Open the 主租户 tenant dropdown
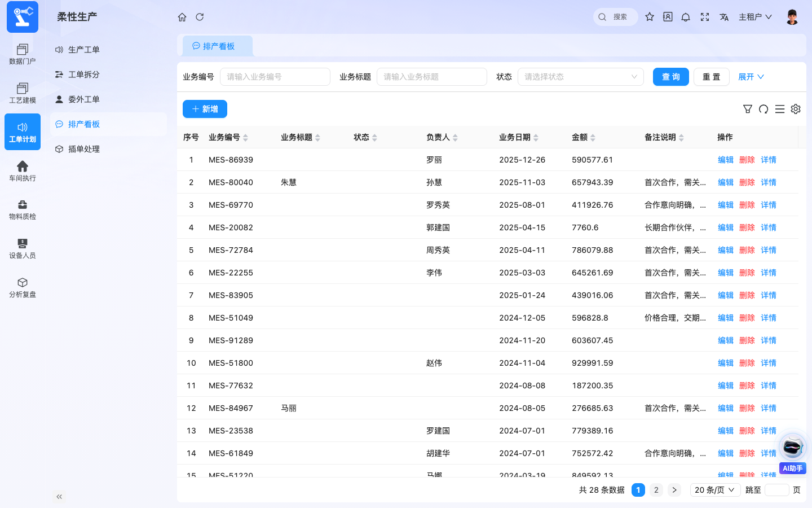Screen dimensions: 812x508 coord(756,17)
